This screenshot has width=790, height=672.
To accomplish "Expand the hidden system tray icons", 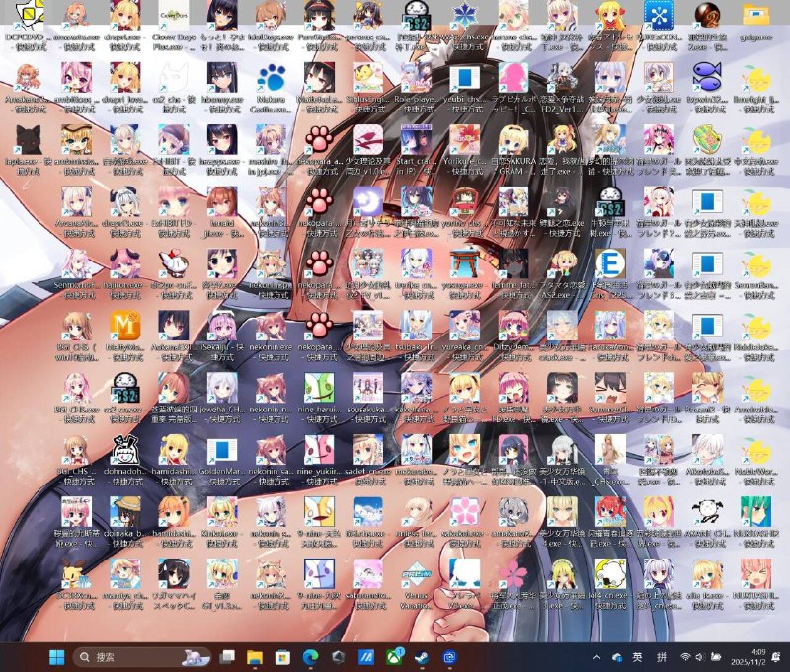I will point(597,657).
